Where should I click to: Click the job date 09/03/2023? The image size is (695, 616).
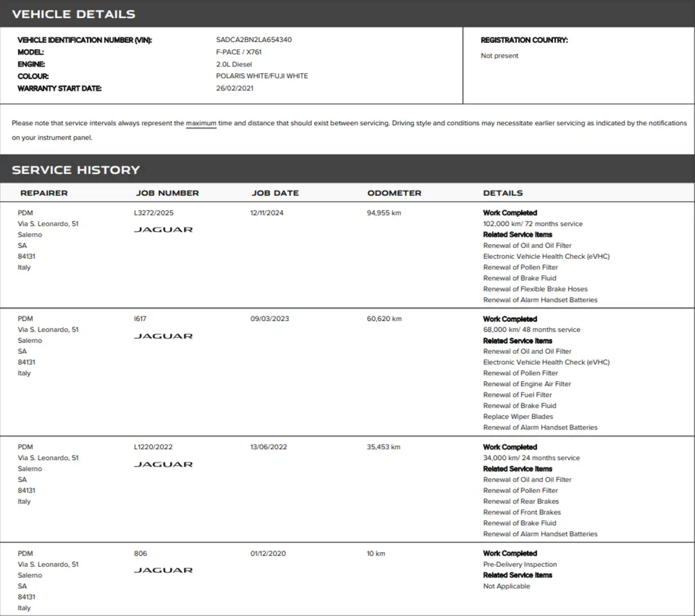[x=269, y=319]
